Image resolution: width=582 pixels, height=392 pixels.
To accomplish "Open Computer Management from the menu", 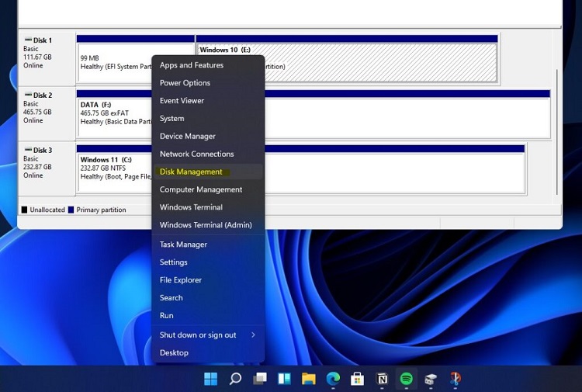I will click(208, 189).
